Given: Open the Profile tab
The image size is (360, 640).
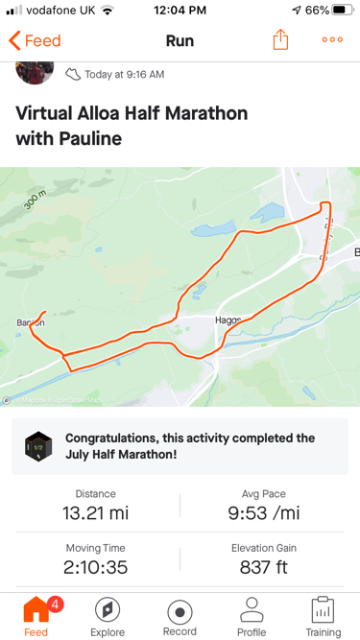Looking at the screenshot, I should click(252, 610).
